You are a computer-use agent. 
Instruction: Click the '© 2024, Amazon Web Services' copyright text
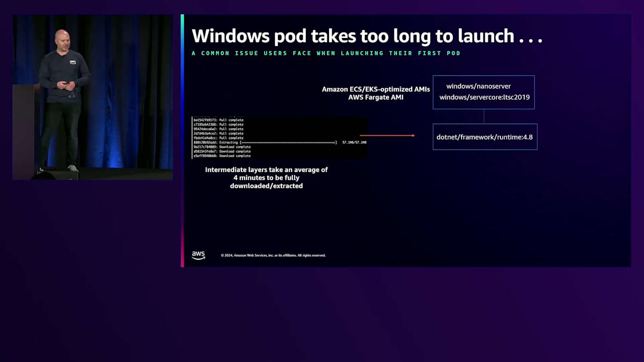[x=273, y=255]
